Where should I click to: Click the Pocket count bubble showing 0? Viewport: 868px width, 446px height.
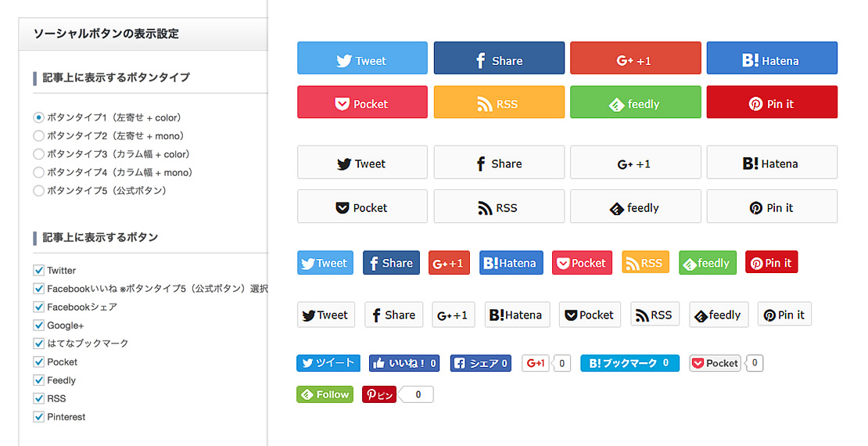pyautogui.click(x=755, y=363)
